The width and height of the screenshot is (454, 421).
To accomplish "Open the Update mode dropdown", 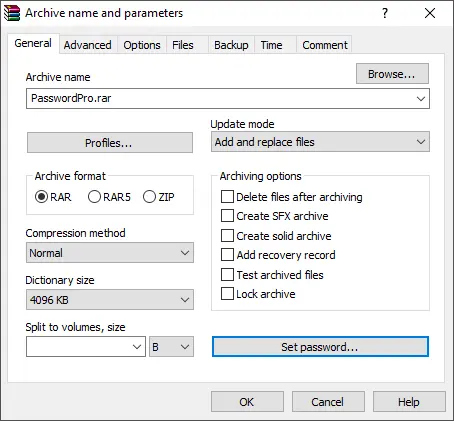I will click(320, 142).
